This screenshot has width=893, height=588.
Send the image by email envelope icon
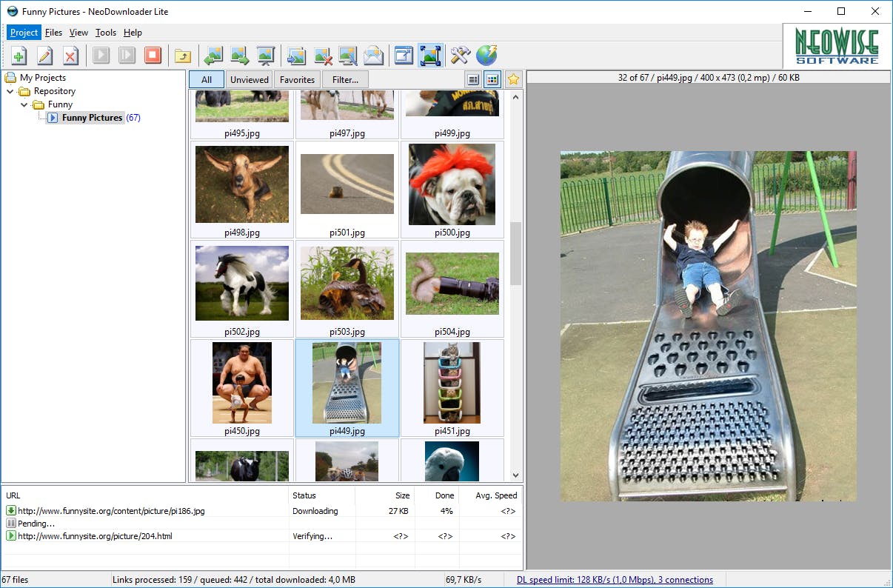point(373,56)
